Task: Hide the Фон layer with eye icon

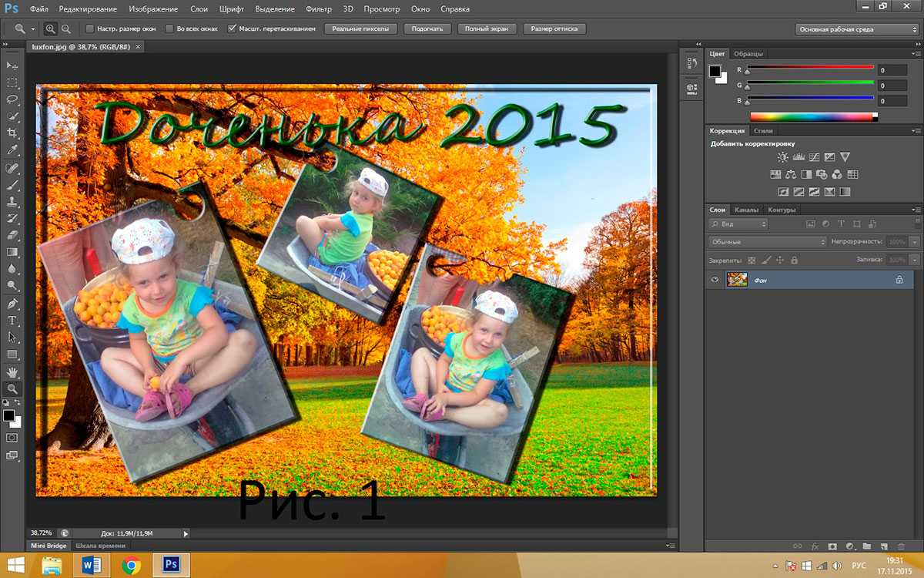Action: [715, 280]
